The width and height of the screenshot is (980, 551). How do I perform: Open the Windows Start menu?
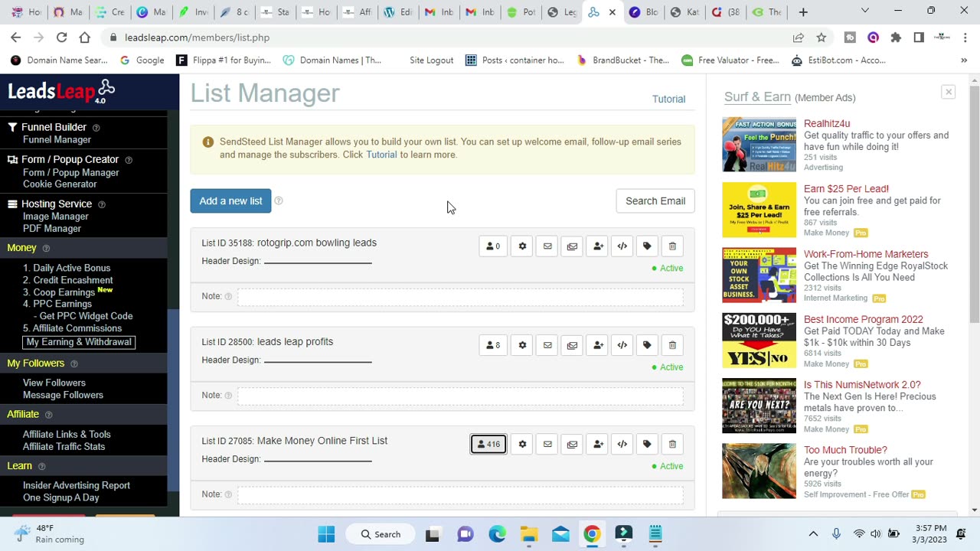click(326, 534)
